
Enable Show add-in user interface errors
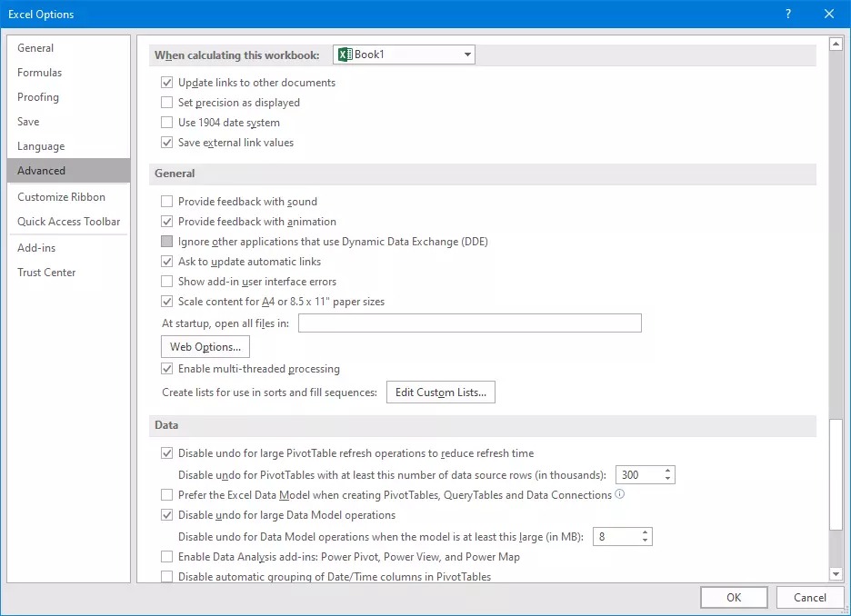(x=167, y=282)
